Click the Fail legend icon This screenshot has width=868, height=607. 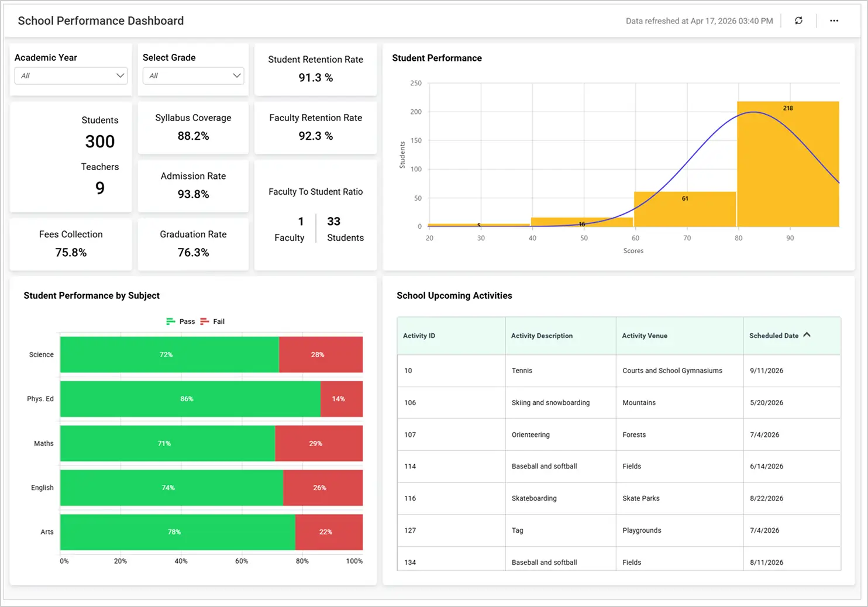pyautogui.click(x=204, y=321)
